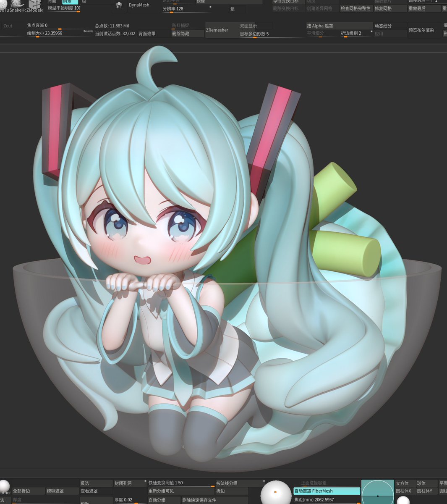This screenshot has height=504, width=447.
Task: Toggle 防抖捕捉 option
Action: 188,26
